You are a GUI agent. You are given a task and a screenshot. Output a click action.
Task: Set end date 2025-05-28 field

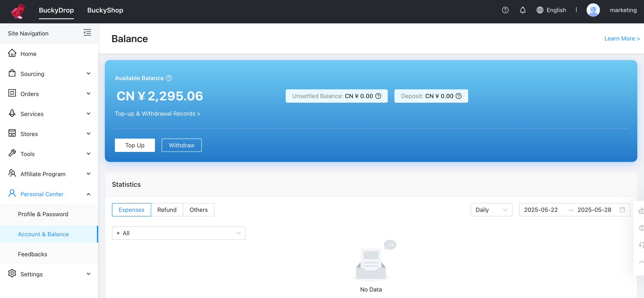[594, 210]
